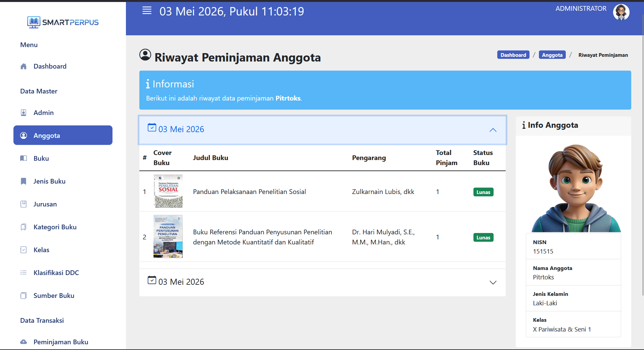
Task: Click the calendar icon of expanded accordion
Action: (152, 127)
